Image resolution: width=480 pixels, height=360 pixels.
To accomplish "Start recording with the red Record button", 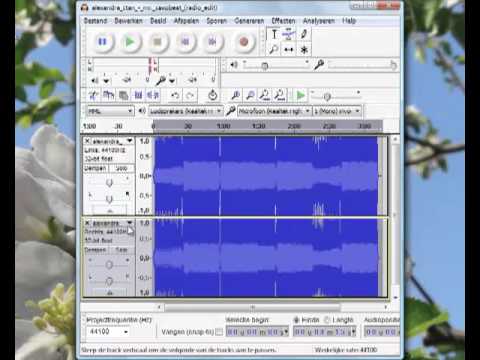I will [x=244, y=42].
